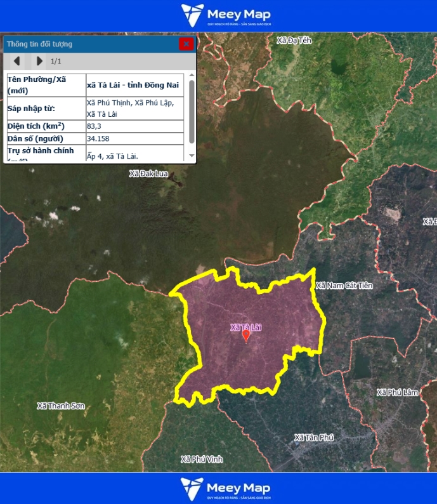Click the Dân số value 34.158
Screen dimensions: 437x504
pyautogui.click(x=98, y=138)
